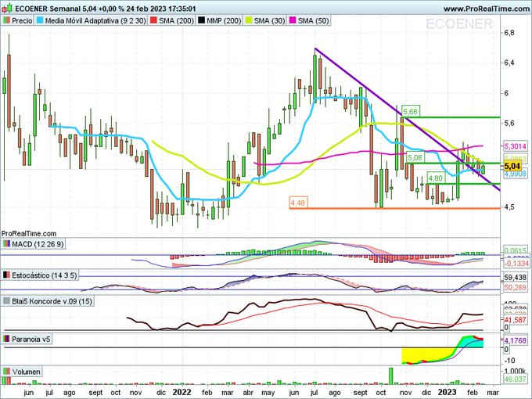Image resolution: width=532 pixels, height=399 pixels.
Task: Select the blue Media Móvil Adaptativa swatch
Action: [x=40, y=20]
